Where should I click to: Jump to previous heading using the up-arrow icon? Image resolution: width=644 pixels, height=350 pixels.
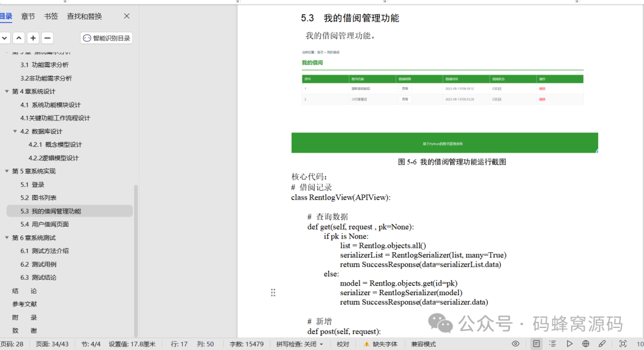[19, 38]
